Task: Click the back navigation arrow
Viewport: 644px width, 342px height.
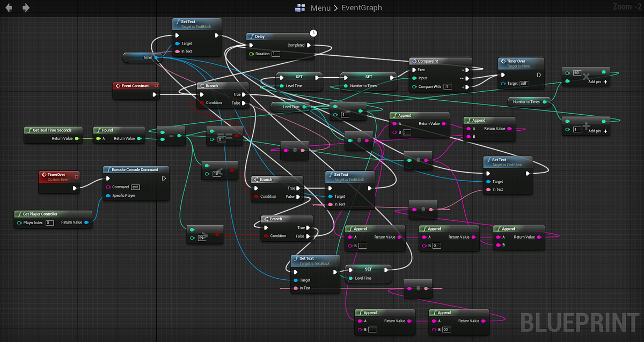Action: click(9, 8)
